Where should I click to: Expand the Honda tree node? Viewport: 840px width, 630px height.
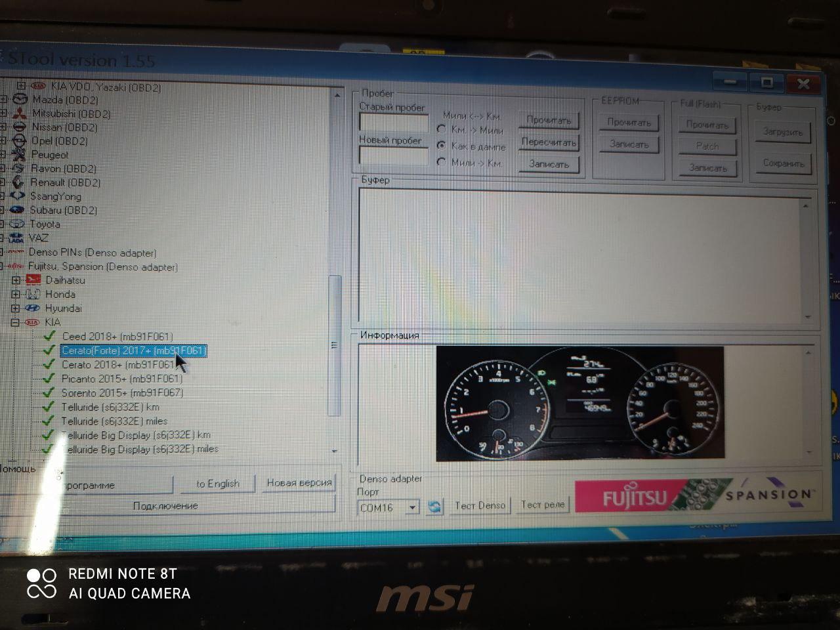[x=16, y=294]
